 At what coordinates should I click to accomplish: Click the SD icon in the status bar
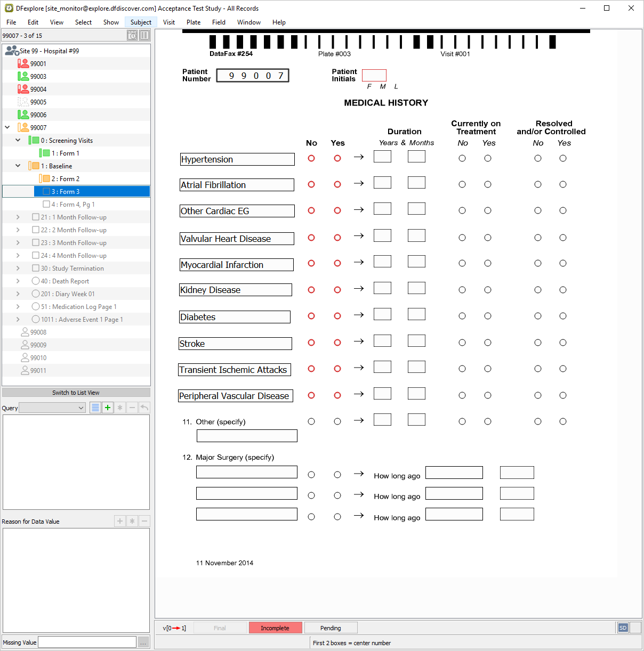[x=623, y=628]
